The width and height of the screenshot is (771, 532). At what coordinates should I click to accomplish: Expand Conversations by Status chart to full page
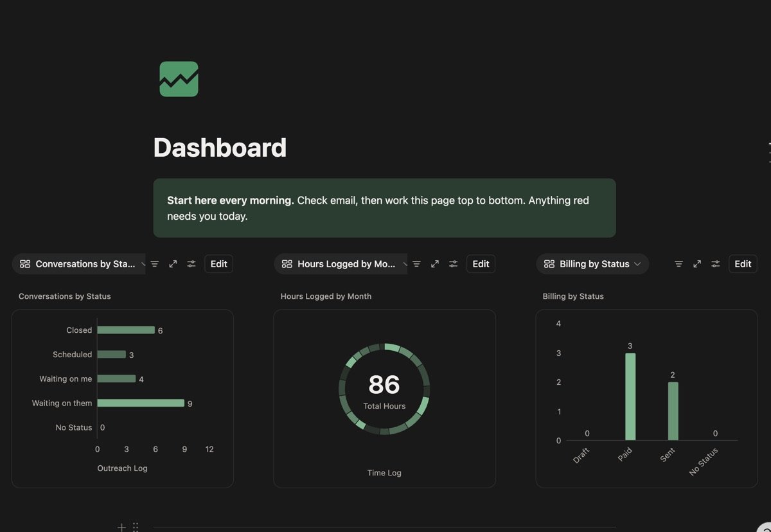pos(173,264)
